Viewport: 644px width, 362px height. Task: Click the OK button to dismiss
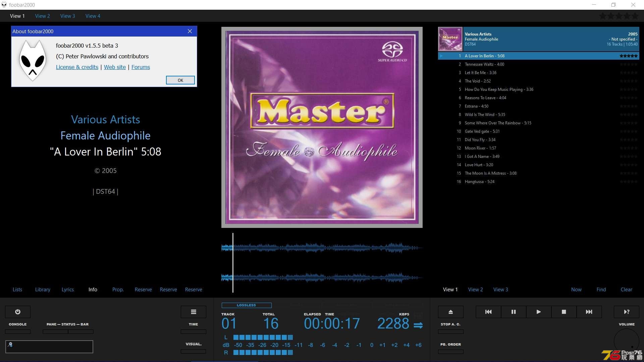(x=180, y=80)
